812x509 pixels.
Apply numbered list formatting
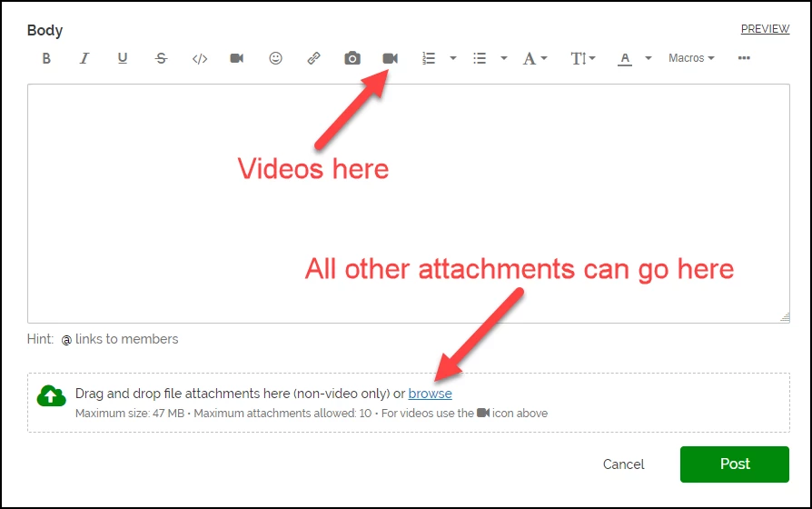click(x=429, y=58)
